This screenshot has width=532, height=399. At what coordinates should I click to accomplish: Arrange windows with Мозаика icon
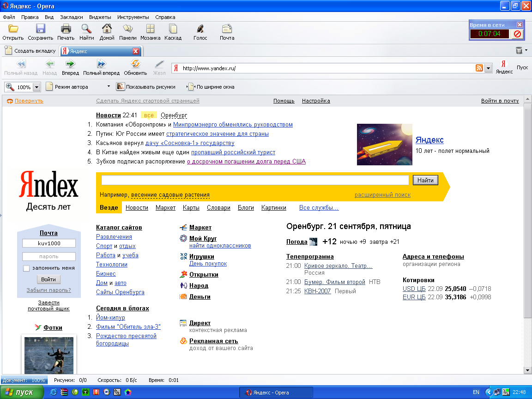[150, 29]
